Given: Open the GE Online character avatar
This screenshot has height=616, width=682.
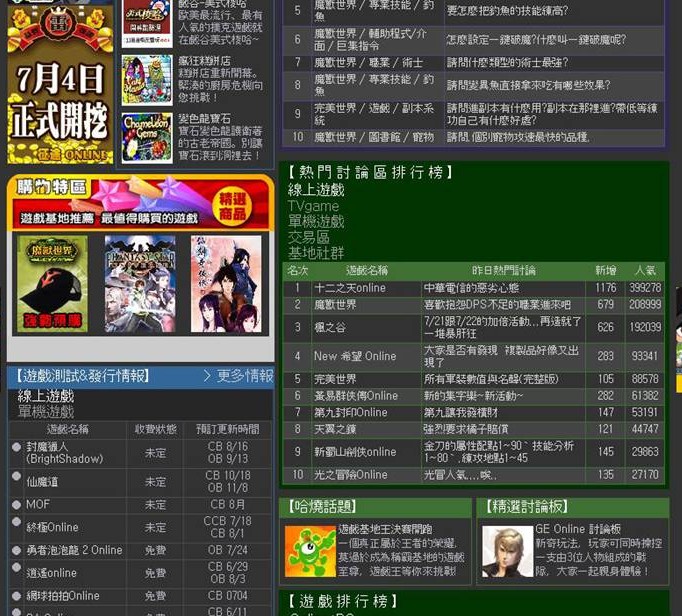Looking at the screenshot, I should click(507, 551).
